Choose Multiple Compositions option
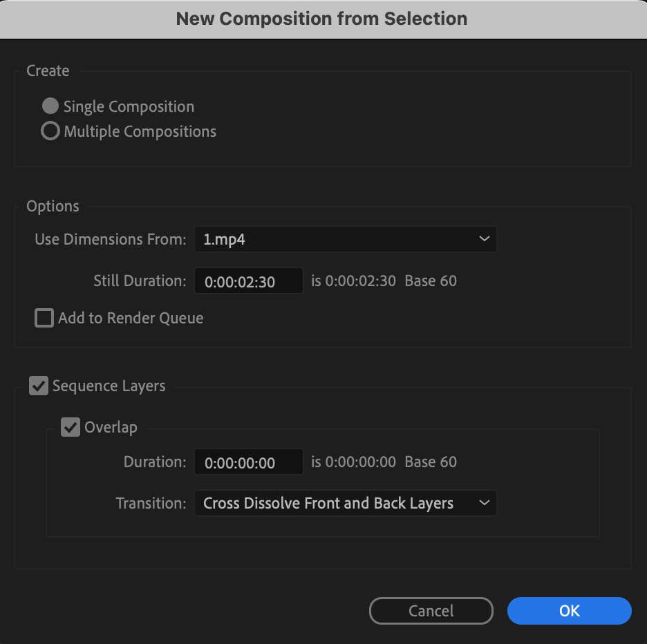Image resolution: width=647 pixels, height=644 pixels. point(50,131)
